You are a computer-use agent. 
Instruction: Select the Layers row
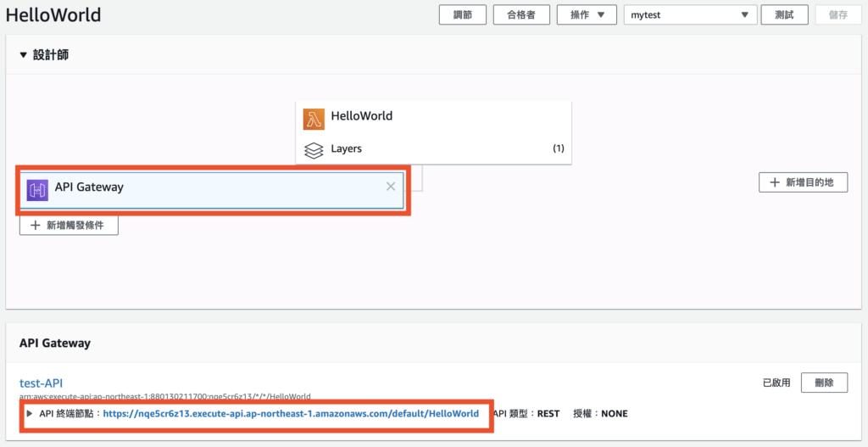click(x=433, y=149)
